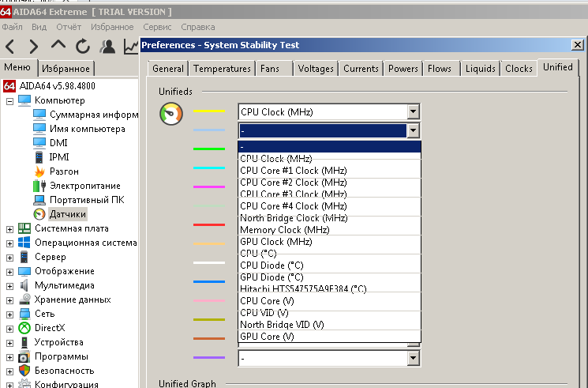Click the Back navigation arrow

pyautogui.click(x=10, y=47)
